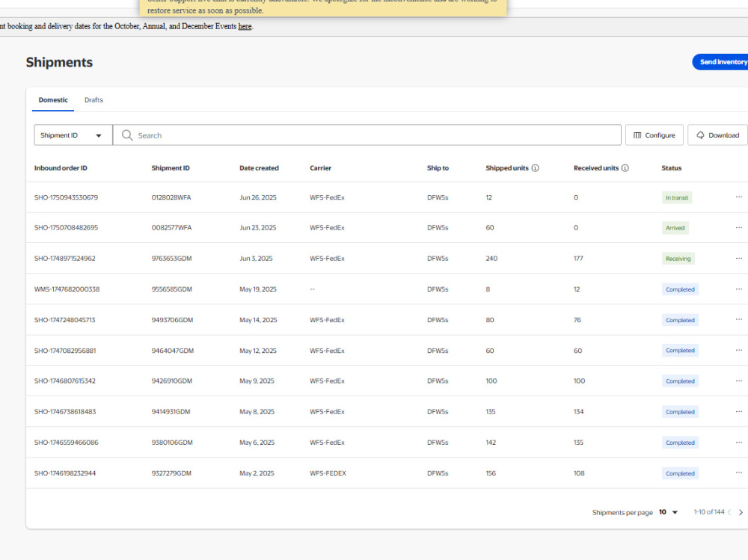Go to next page of shipments
Screen dimensions: 748x560
[x=741, y=512]
